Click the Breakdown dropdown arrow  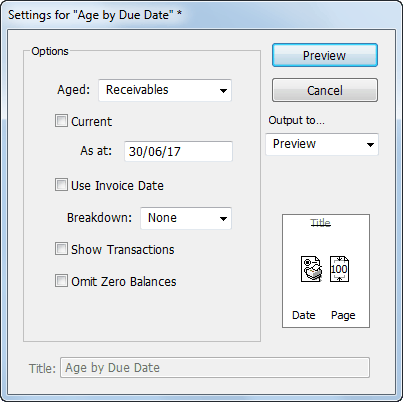(223, 219)
